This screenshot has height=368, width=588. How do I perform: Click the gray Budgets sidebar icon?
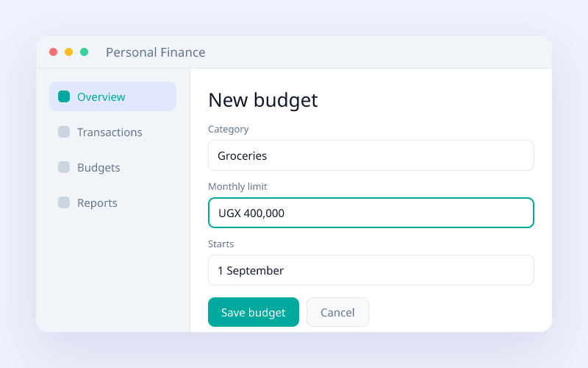(64, 167)
